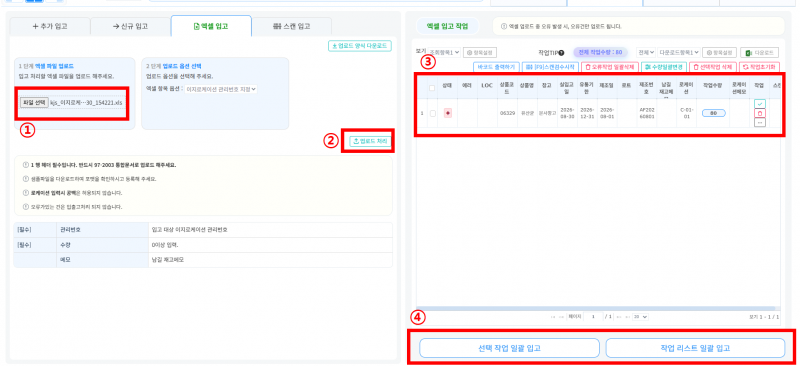Switch to the 추가 입고 tab
The width and height of the screenshot is (800, 366).
[49, 26]
